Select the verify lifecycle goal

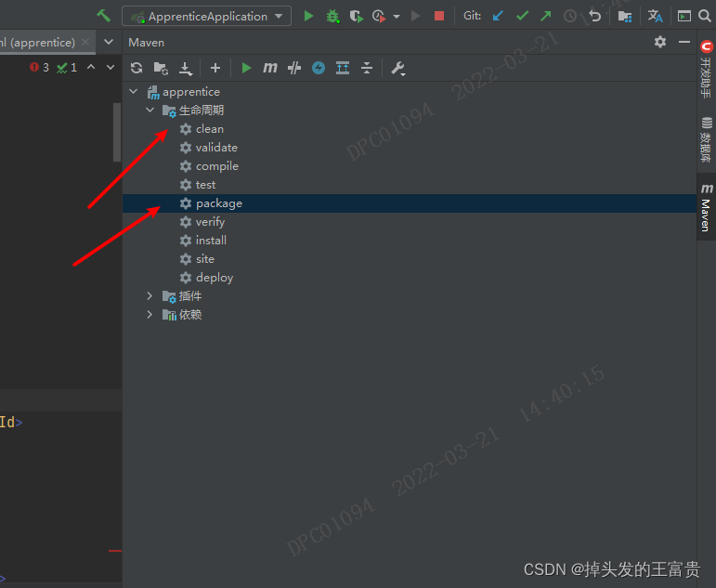[x=210, y=222]
